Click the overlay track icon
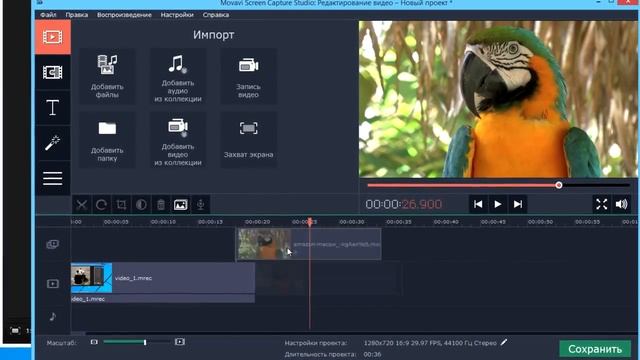Image resolution: width=640 pixels, height=360 pixels. [x=53, y=244]
